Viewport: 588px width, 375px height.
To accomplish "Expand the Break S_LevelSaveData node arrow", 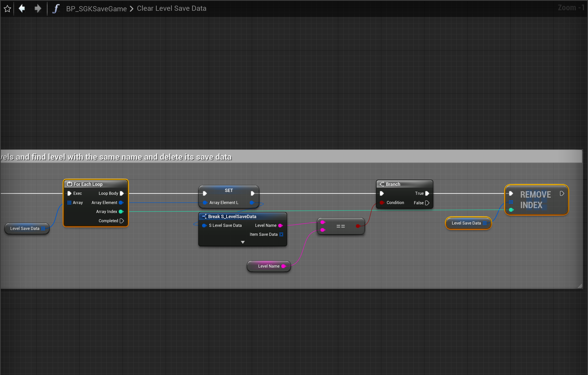I will tap(243, 242).
